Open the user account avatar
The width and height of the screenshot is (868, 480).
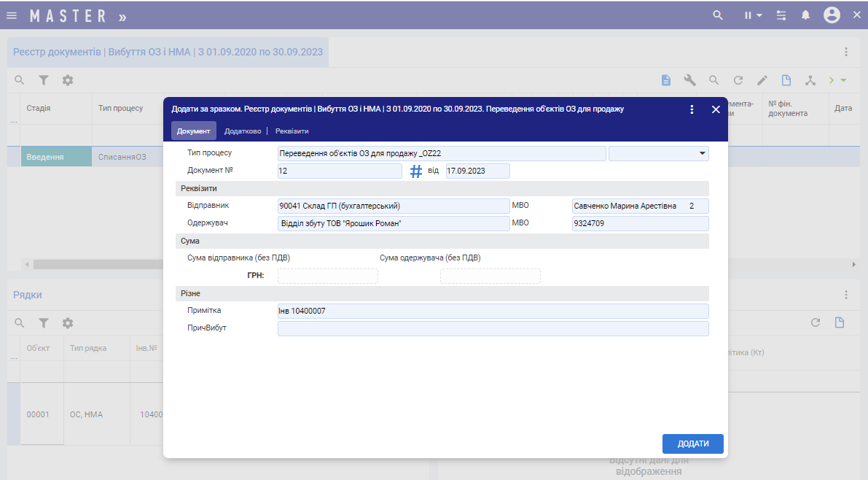click(x=832, y=15)
